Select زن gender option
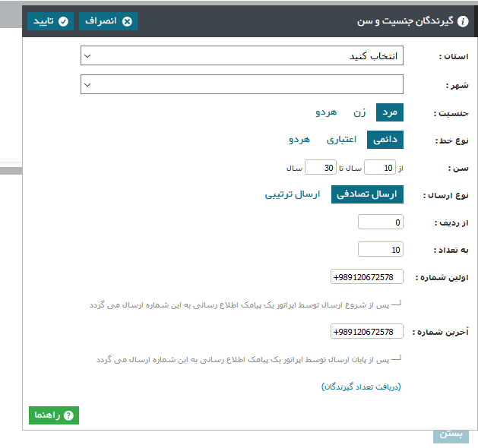The width and height of the screenshot is (478, 448). (359, 112)
